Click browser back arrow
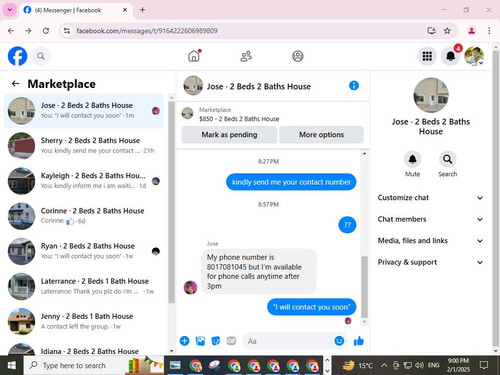Screen dimensions: 500x375 pyautogui.click(x=11, y=31)
